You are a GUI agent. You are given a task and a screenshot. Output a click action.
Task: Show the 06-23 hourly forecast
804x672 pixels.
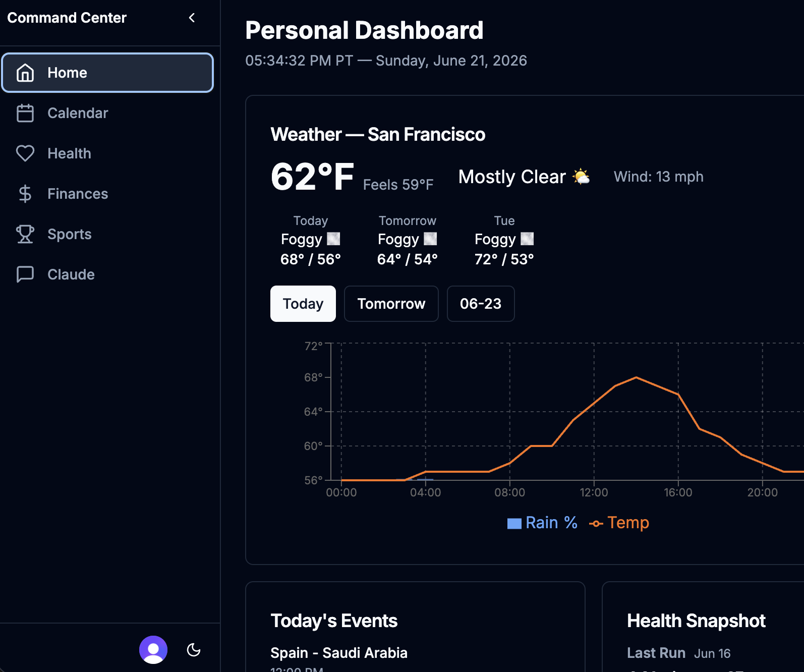pos(481,304)
